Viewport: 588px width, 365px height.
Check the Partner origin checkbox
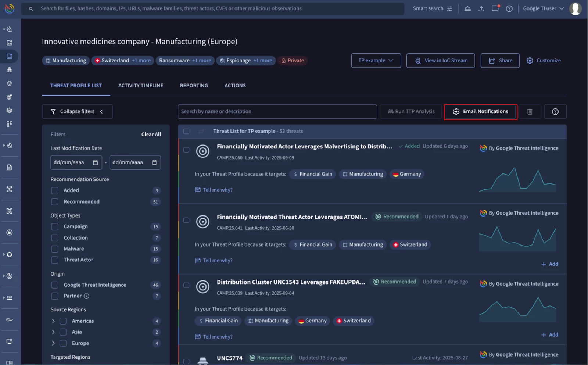[55, 296]
